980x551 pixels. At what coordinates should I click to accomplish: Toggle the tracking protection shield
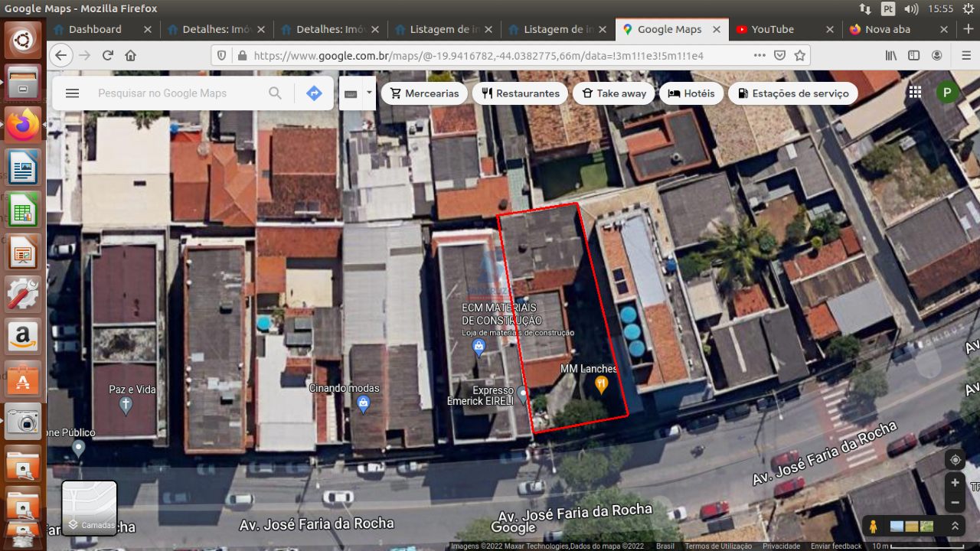[x=221, y=54]
